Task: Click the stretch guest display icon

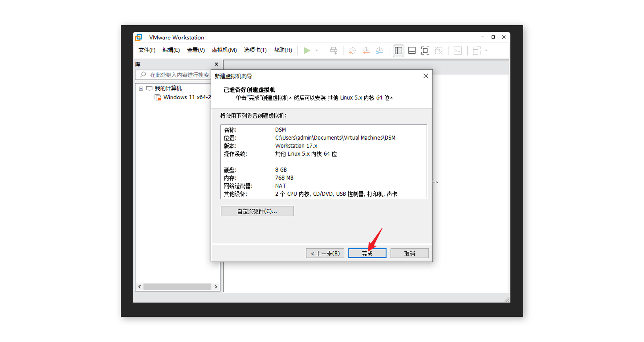Action: [x=477, y=50]
